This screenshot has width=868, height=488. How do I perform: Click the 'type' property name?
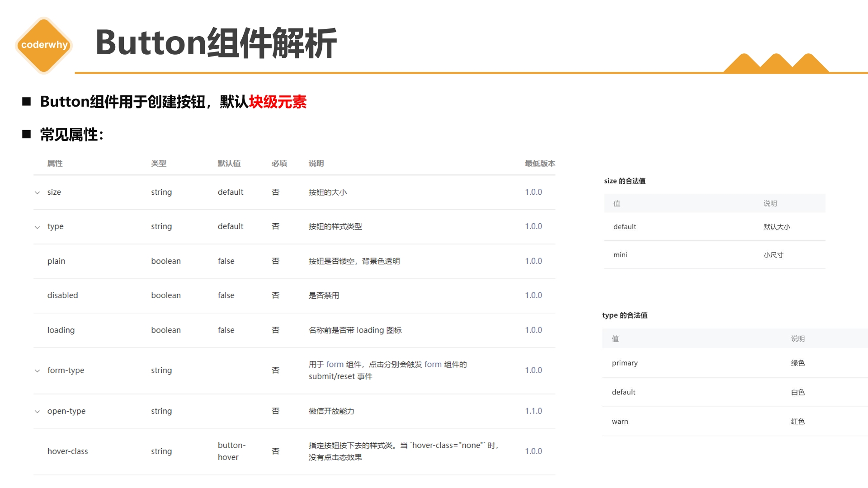pos(55,226)
